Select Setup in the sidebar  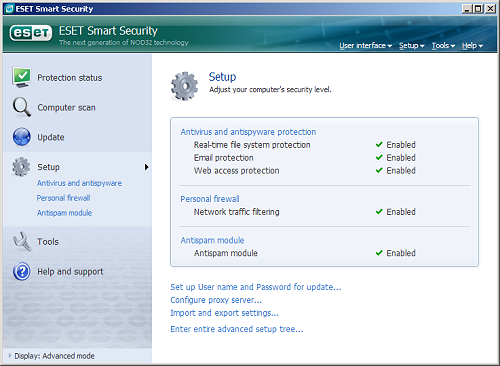click(48, 167)
